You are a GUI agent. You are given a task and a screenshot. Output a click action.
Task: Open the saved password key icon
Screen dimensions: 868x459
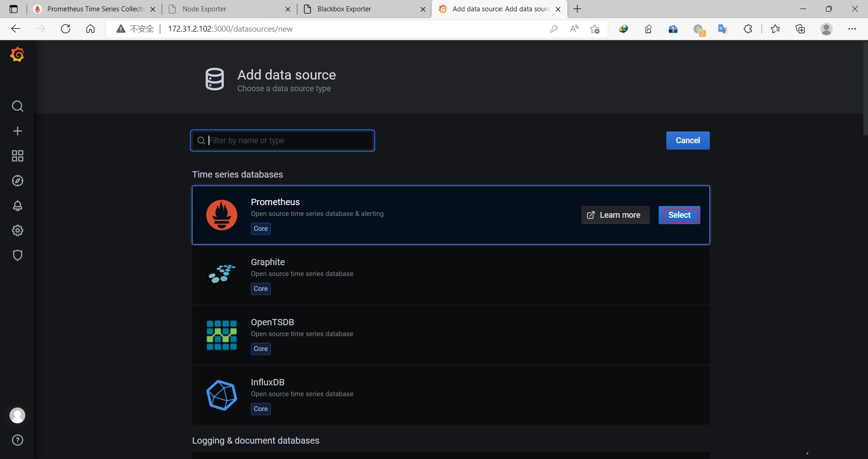554,29
